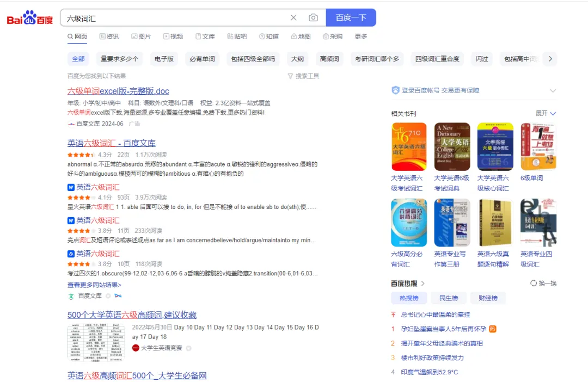Open 大学英语六级核心词汇 book cover
Viewport: 588px width, 382px height.
(x=495, y=146)
